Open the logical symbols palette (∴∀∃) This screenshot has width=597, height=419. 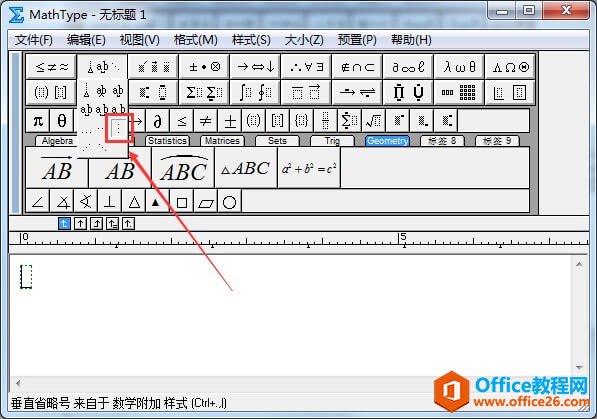[x=306, y=67]
